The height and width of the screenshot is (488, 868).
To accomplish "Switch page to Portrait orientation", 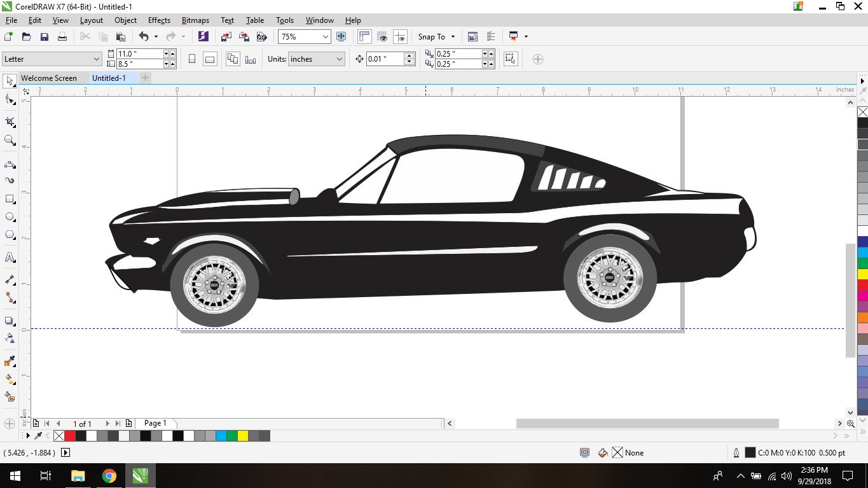I will coord(192,59).
